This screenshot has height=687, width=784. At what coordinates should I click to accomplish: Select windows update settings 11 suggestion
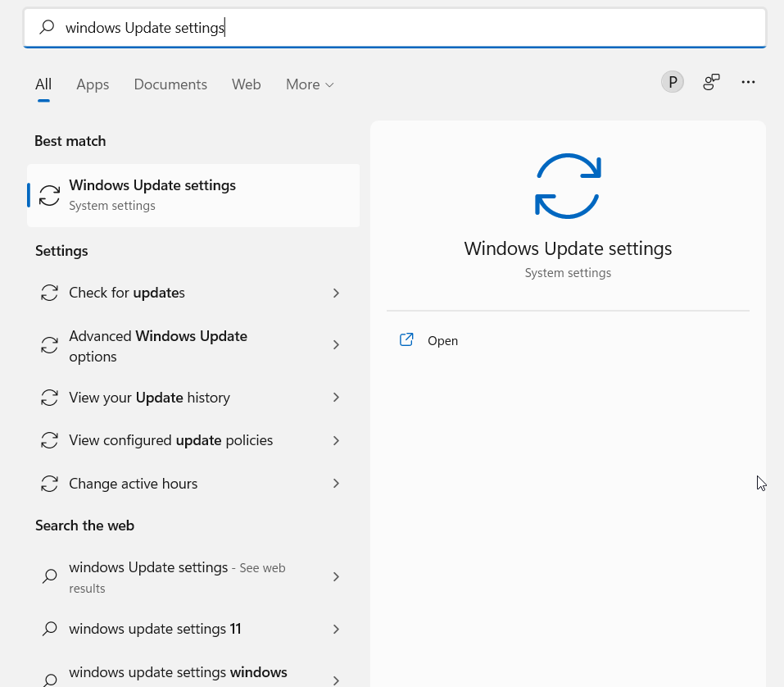click(x=193, y=629)
